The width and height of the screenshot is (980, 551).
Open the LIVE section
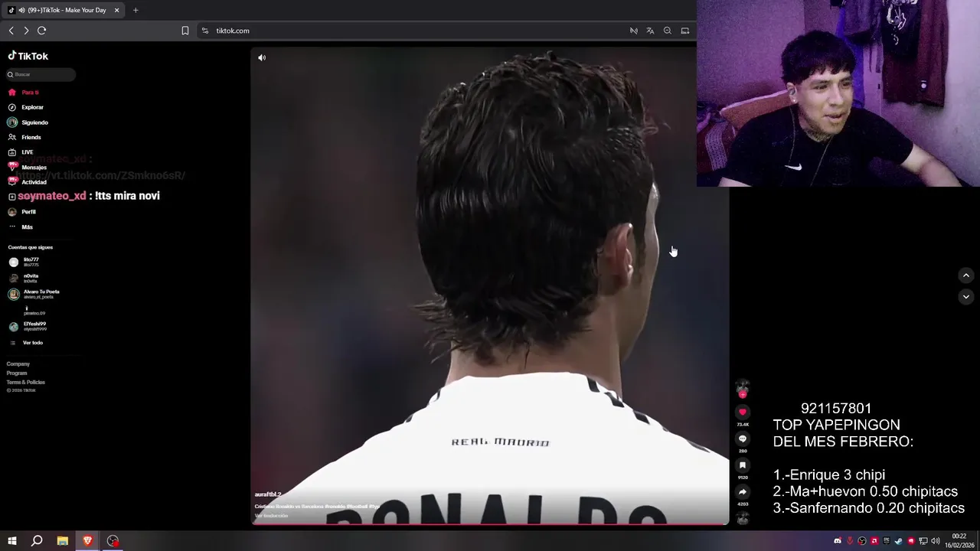coord(21,152)
